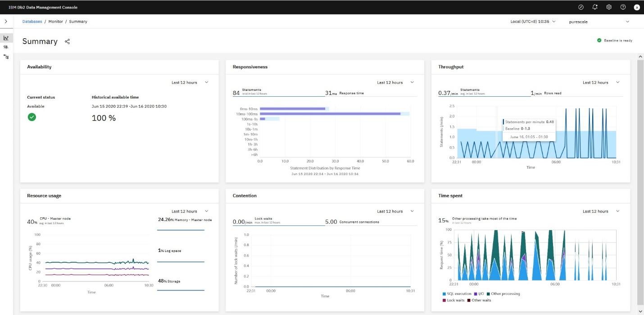
Task: Open the user avatar profile menu
Action: tap(637, 7)
